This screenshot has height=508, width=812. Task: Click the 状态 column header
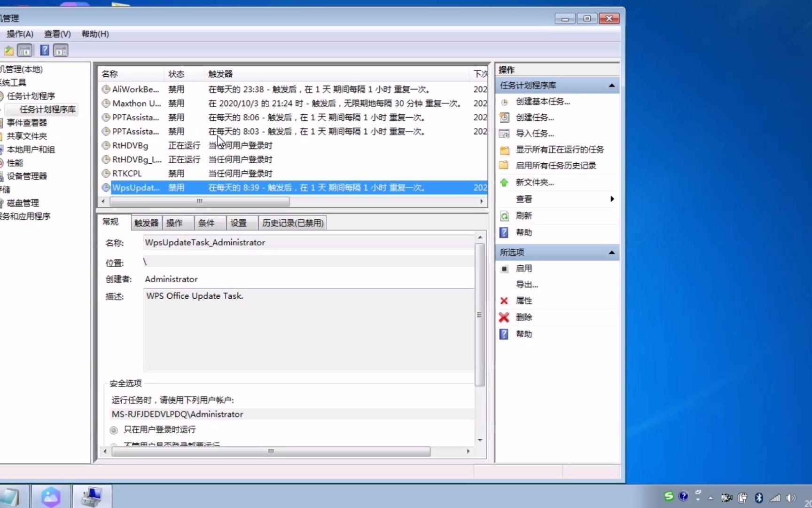click(184, 74)
